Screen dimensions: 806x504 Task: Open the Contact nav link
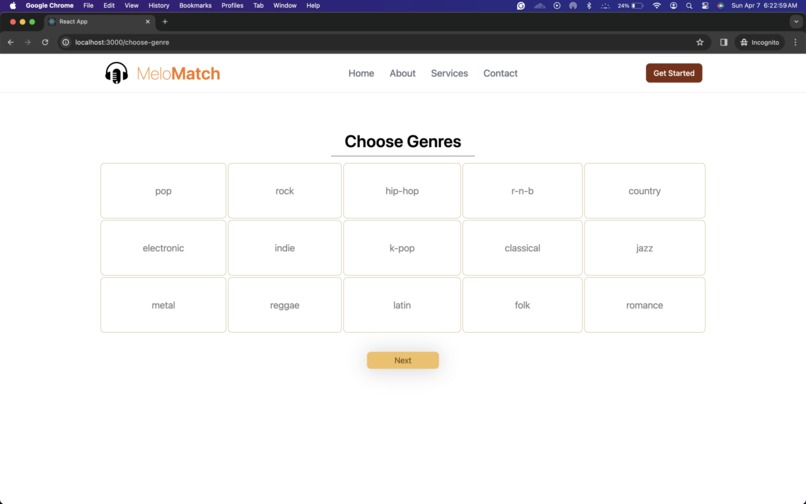coord(500,73)
